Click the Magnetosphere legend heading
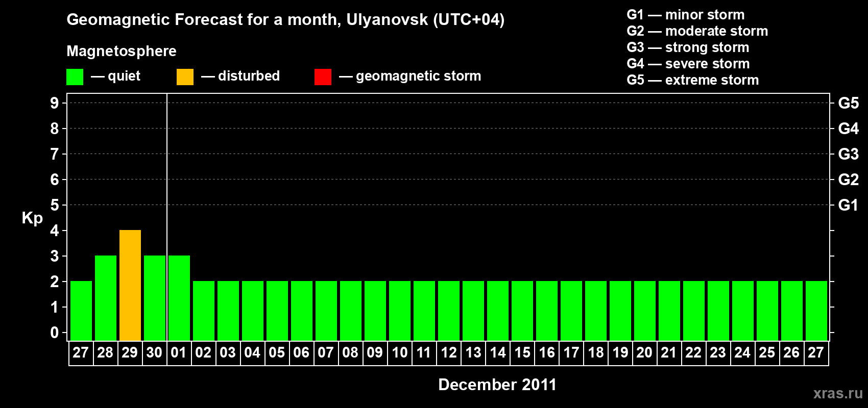The width and height of the screenshot is (868, 408). 122,51
